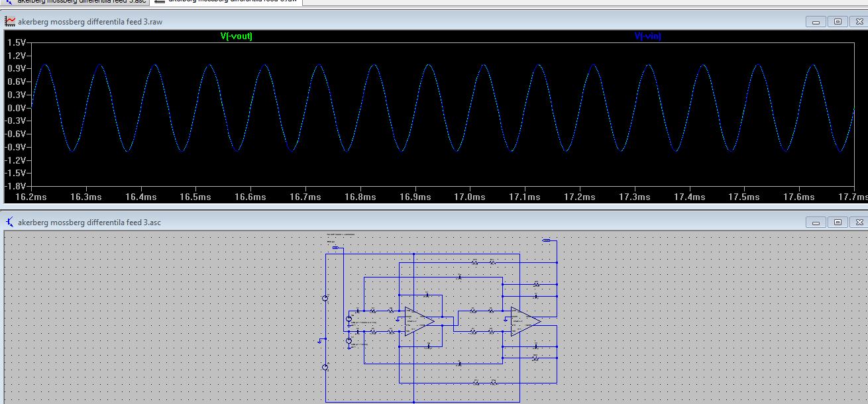This screenshot has width=868, height=404.
Task: Click the -1.8V vertical axis label
Action: click(15, 186)
